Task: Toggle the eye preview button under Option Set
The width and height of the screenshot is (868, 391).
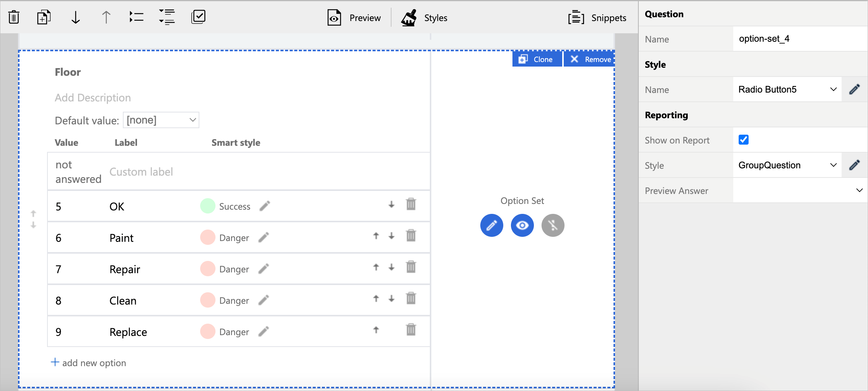Action: click(x=522, y=225)
